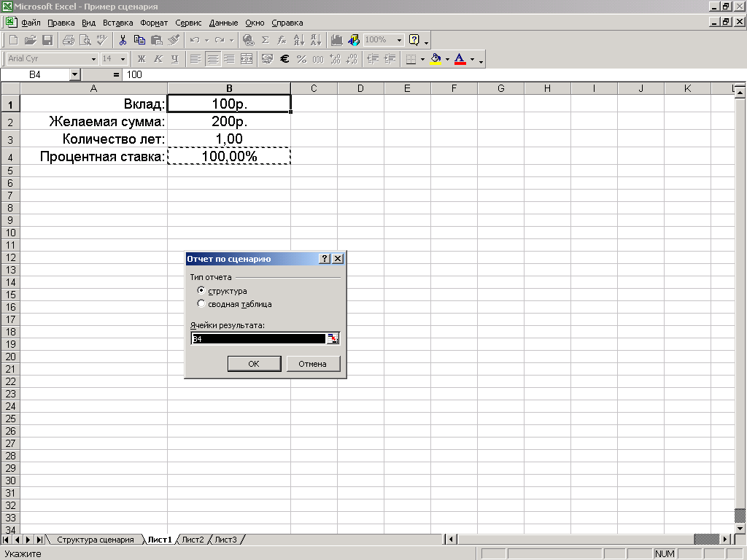Image resolution: width=747 pixels, height=560 pixels.
Task: Open the Chart Wizard icon
Action: 337,40
